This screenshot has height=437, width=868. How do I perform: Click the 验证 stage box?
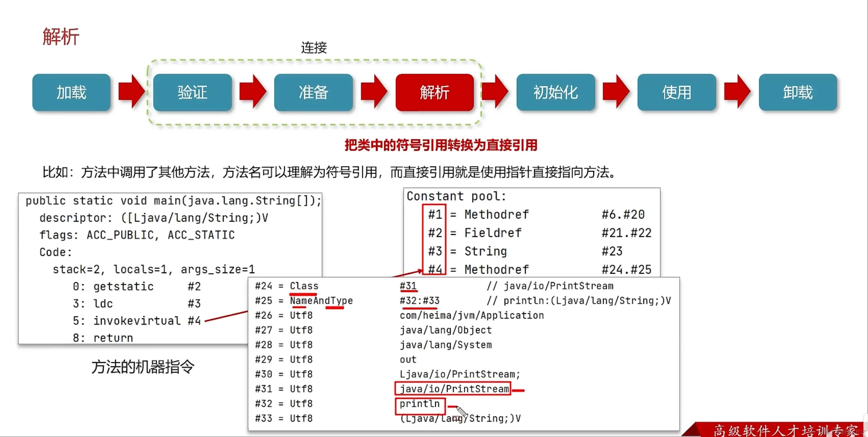click(192, 92)
